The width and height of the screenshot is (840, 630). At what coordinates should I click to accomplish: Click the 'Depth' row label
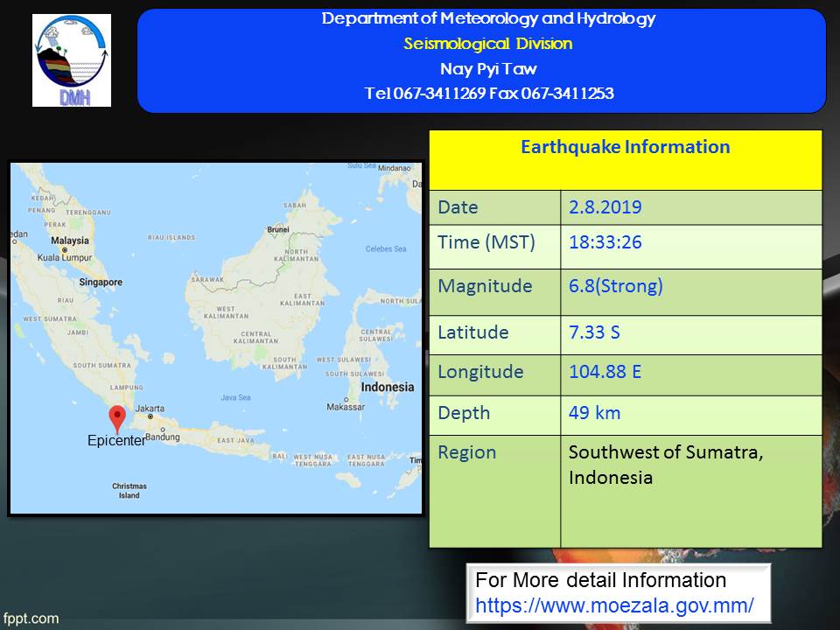pyautogui.click(x=464, y=414)
